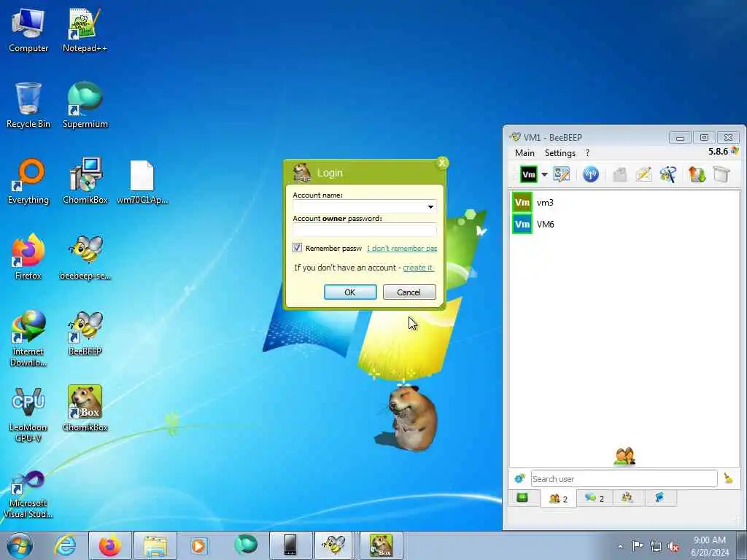Viewport: 747px width, 560px height.
Task: Select the Computer desktop icon
Action: pyautogui.click(x=28, y=30)
